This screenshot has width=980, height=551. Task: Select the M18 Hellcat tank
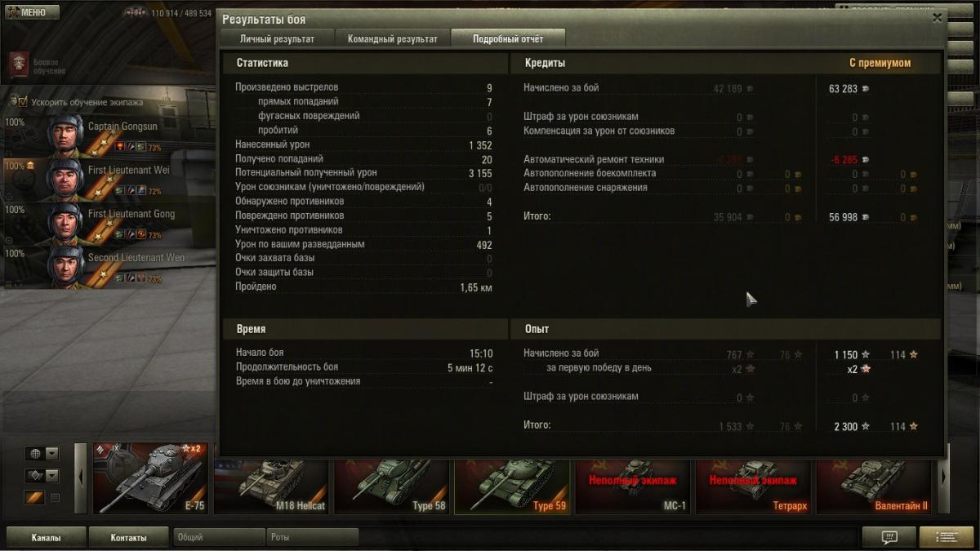tap(270, 487)
